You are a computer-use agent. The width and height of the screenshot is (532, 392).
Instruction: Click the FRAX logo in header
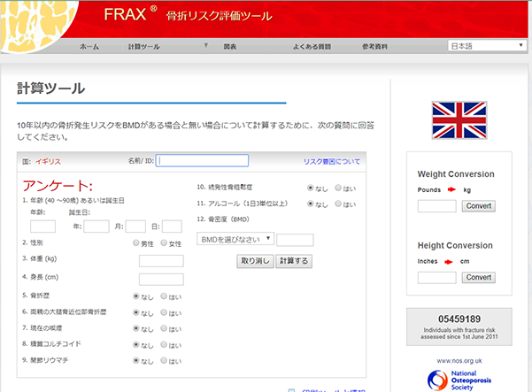[x=129, y=15]
